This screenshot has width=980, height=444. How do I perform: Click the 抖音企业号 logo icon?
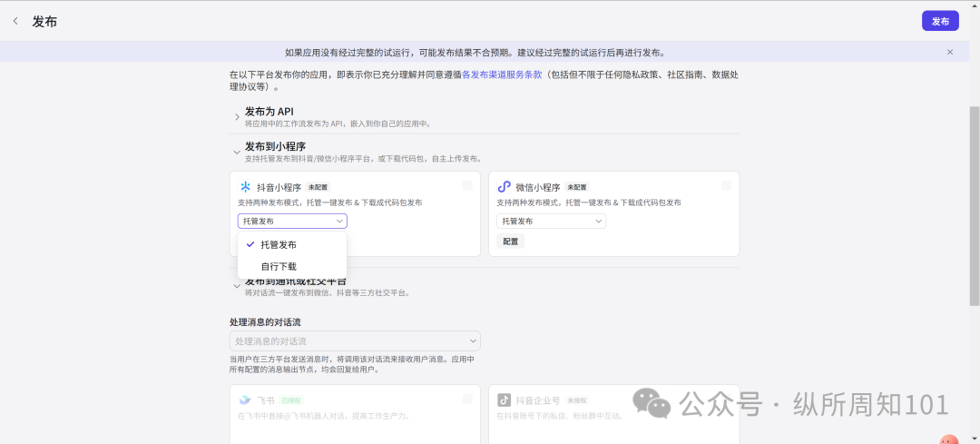[x=504, y=400]
